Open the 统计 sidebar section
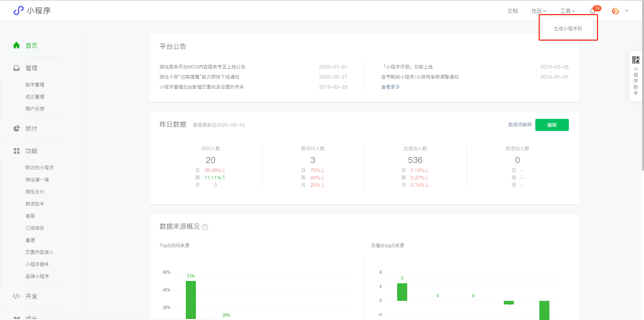The height and width of the screenshot is (320, 644). pyautogui.click(x=32, y=129)
